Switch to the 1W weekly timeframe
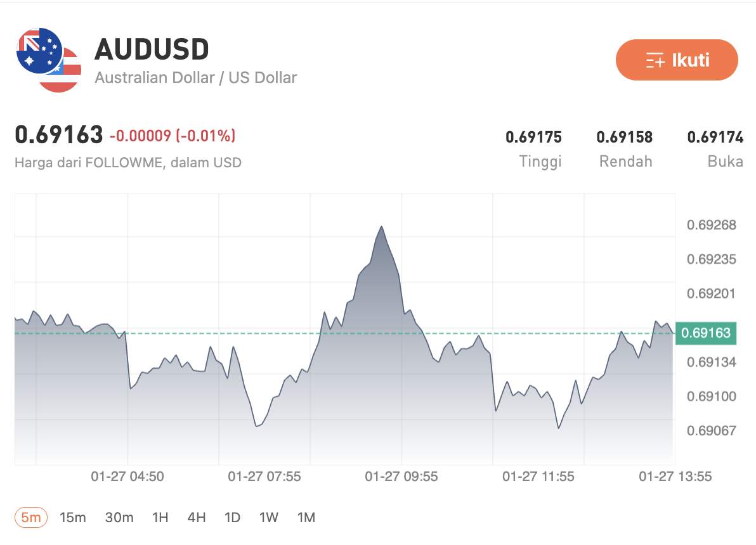 point(268,517)
